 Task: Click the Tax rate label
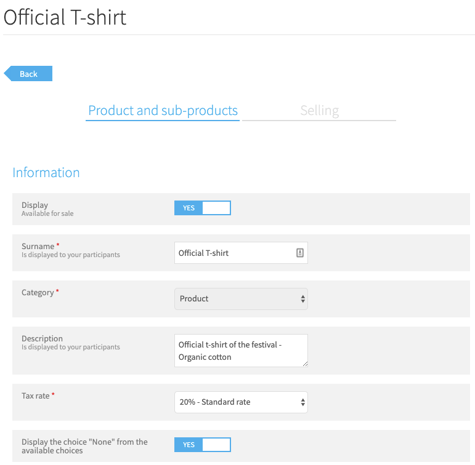[35, 396]
